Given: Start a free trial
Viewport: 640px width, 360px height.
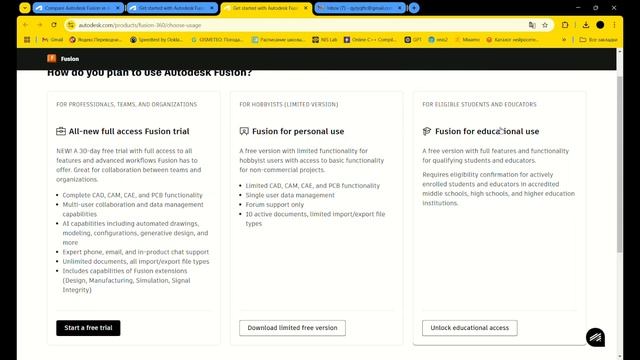Looking at the screenshot, I should [88, 328].
